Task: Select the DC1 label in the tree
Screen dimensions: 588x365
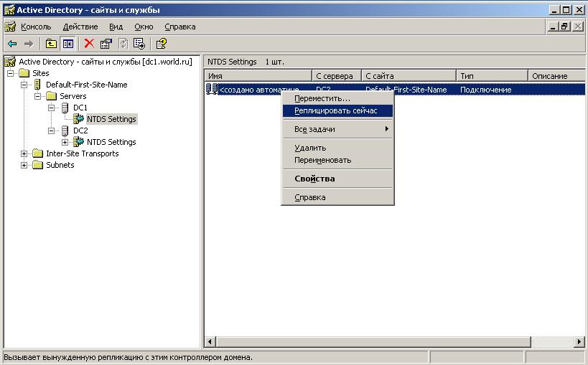Action: (x=80, y=108)
